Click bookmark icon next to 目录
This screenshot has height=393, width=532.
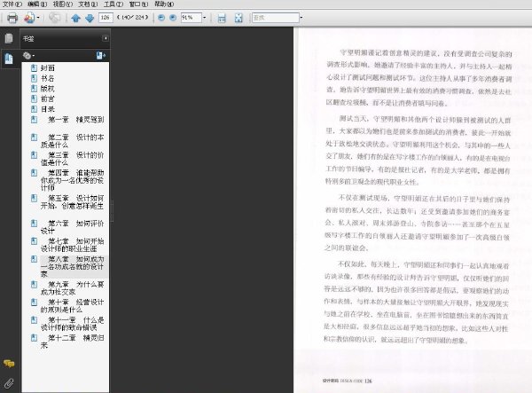point(34,109)
